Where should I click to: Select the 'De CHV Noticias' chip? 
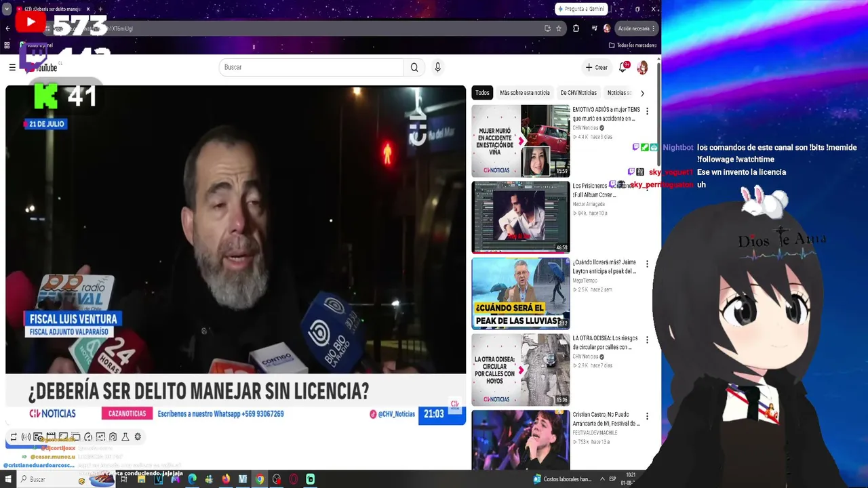(578, 93)
